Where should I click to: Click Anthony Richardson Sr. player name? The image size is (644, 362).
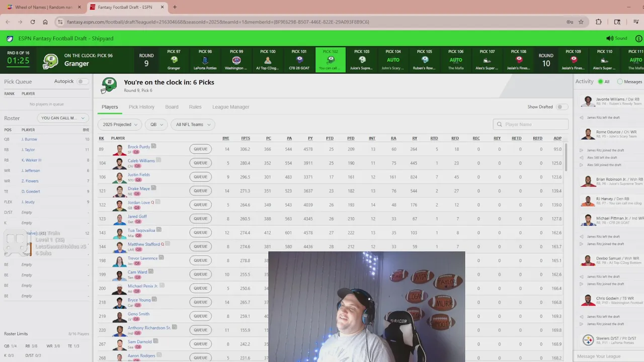(x=149, y=327)
